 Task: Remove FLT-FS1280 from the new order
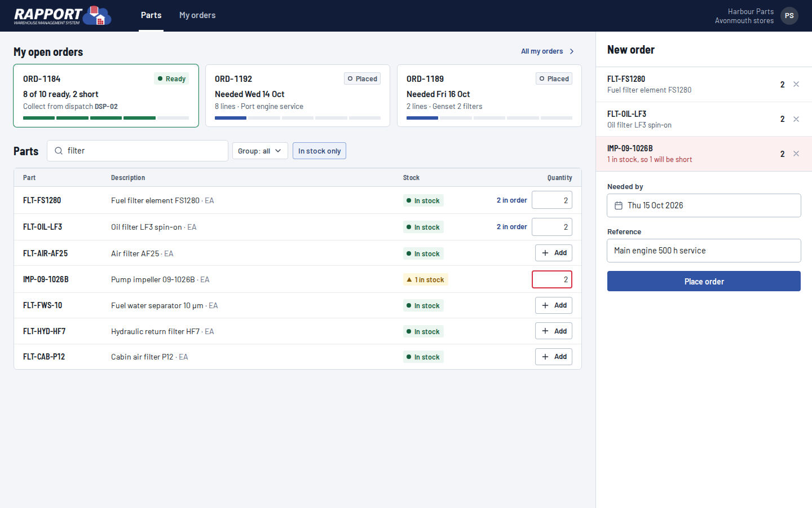point(796,84)
